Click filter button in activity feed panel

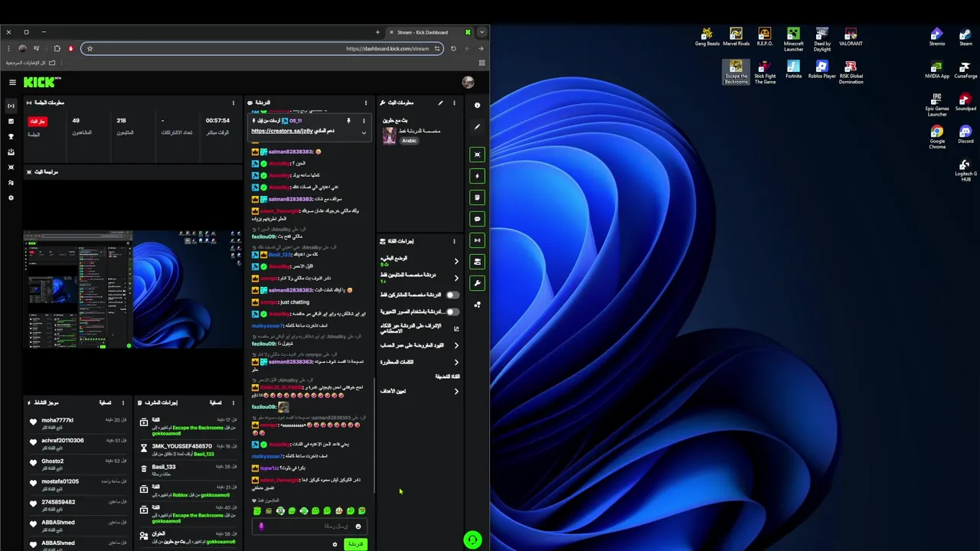(105, 403)
